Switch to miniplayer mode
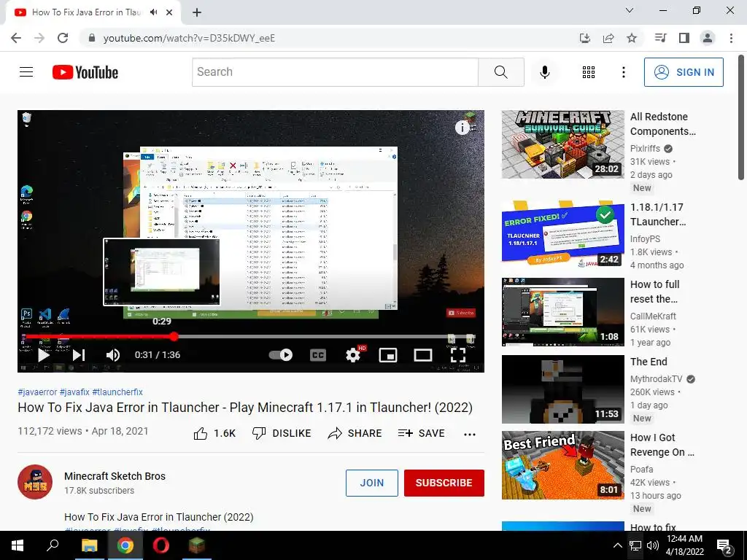Viewport: 747px width, 560px height. coord(388,355)
